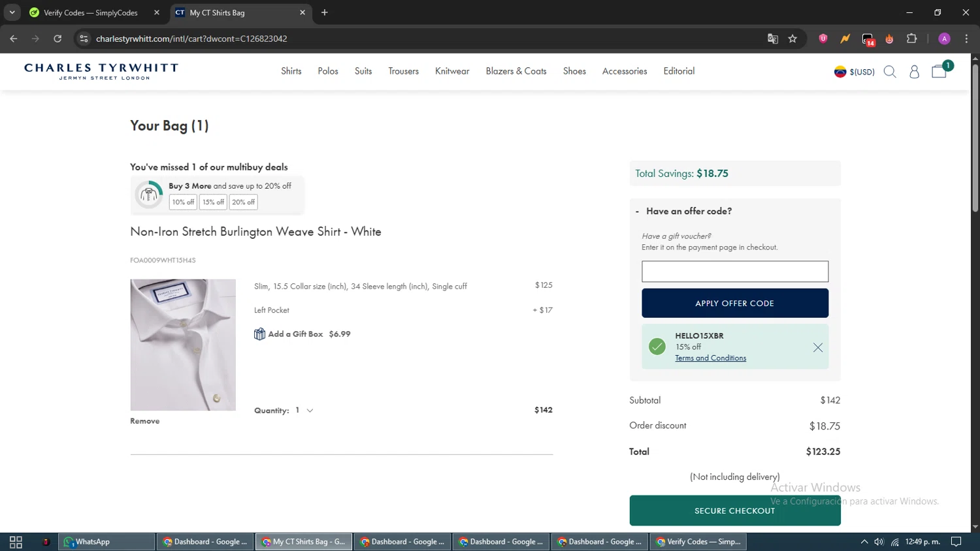The width and height of the screenshot is (980, 551).
Task: Click APPLY OFFER CODE button
Action: [735, 303]
